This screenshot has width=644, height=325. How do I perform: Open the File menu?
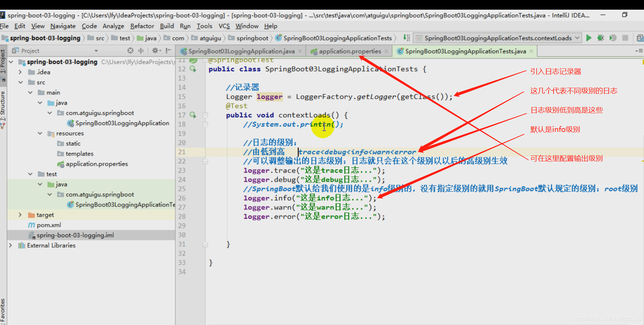pos(4,26)
